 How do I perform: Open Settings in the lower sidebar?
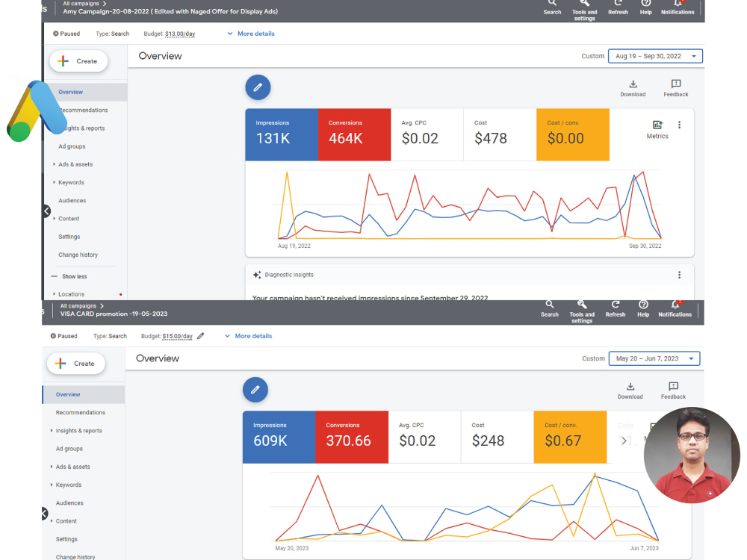click(66, 539)
